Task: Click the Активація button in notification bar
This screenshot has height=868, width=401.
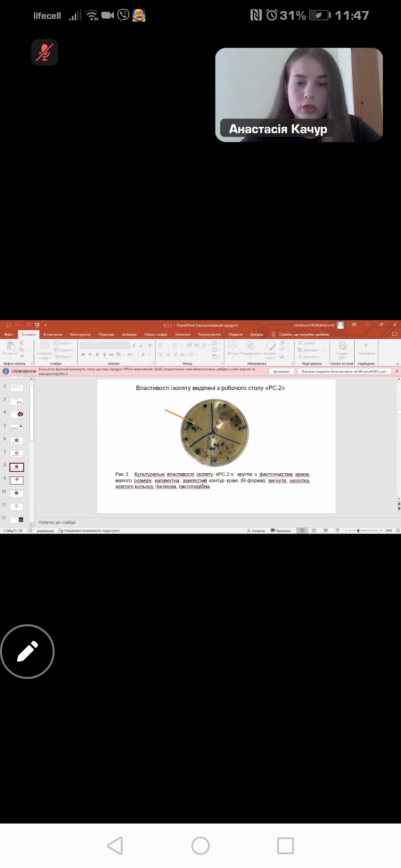Action: click(x=281, y=372)
